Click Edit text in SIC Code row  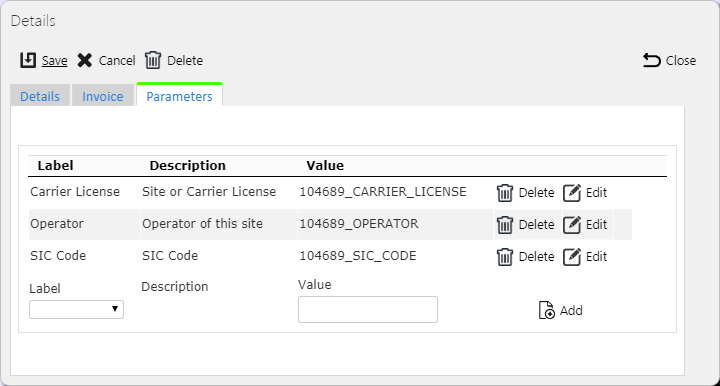[596, 257]
